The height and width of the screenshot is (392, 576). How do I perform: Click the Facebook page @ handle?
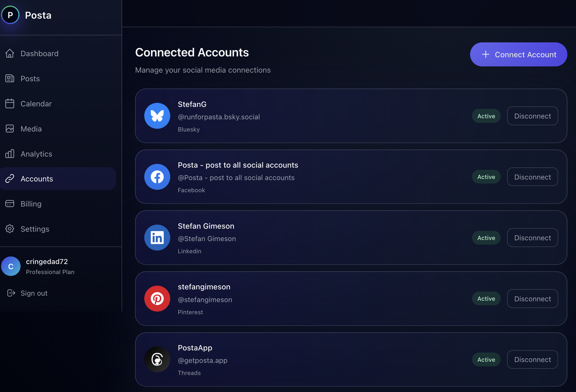coord(236,178)
